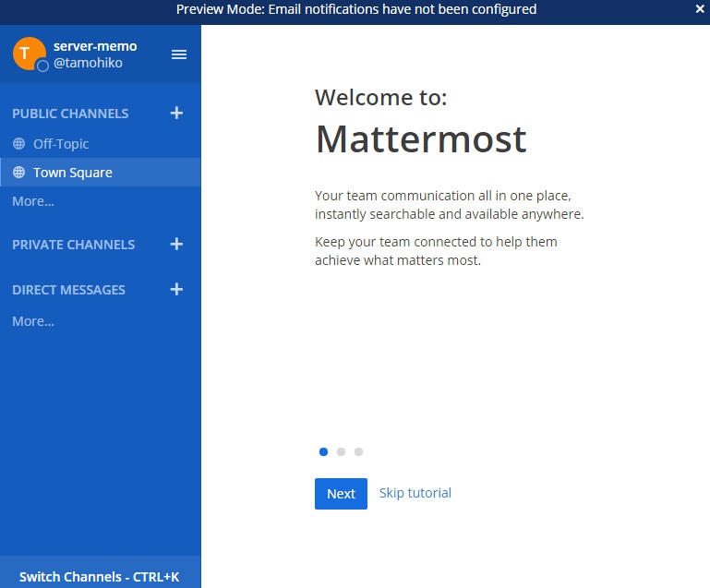Click the Preview Mode banner text
This screenshot has width=710, height=588.
[356, 9]
